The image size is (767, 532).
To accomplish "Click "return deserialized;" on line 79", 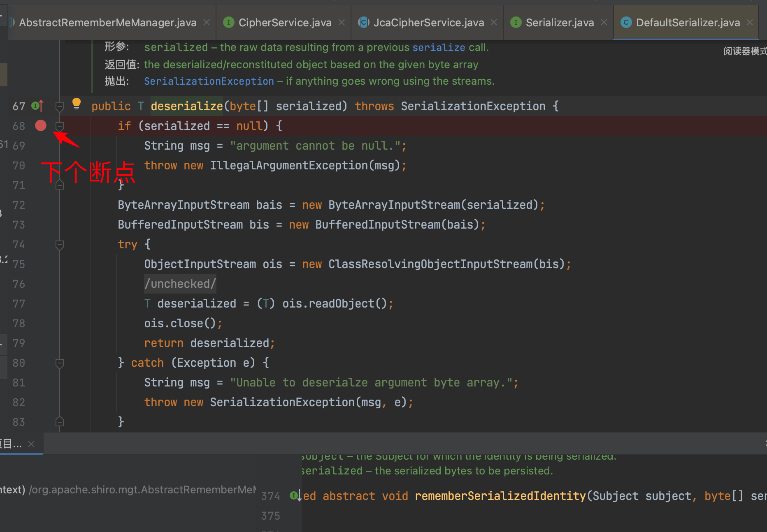I will [209, 343].
